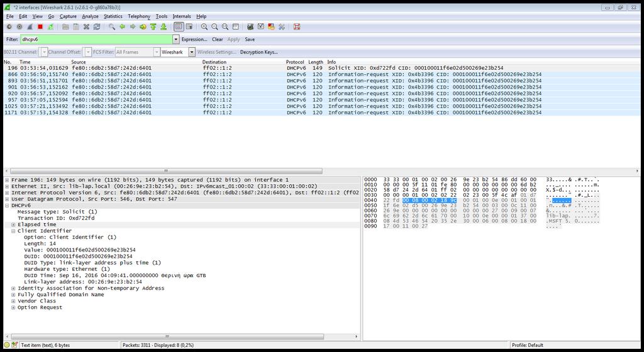The height and width of the screenshot is (352, 644).
Task: Jump to the last packet icon
Action: click(164, 26)
